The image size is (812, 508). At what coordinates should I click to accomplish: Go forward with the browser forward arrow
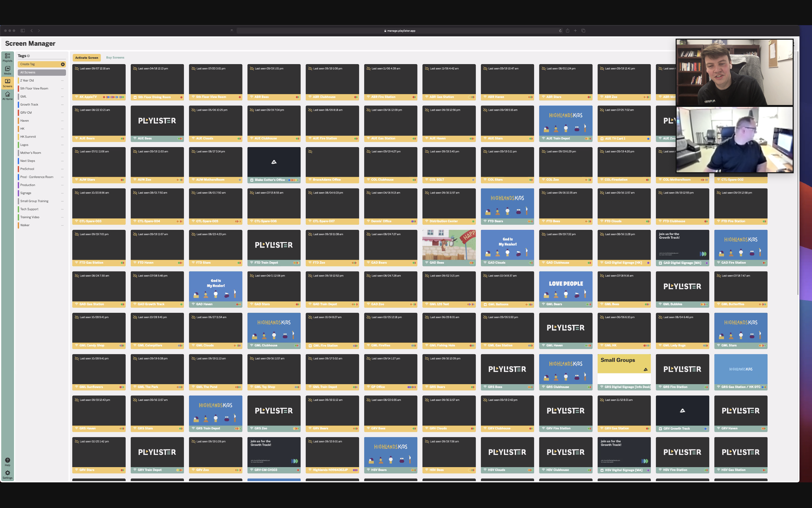[x=39, y=30]
